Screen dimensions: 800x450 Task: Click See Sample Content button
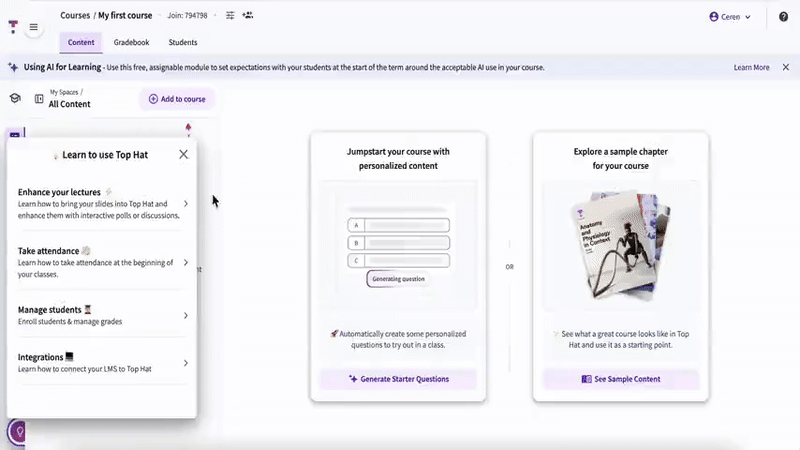tap(621, 379)
